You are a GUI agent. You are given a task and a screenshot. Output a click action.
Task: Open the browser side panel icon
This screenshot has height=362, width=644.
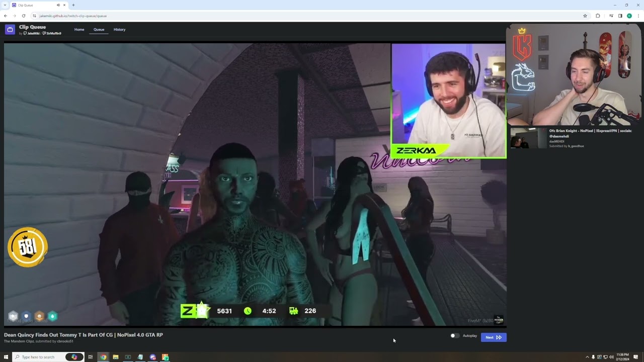[620, 16]
